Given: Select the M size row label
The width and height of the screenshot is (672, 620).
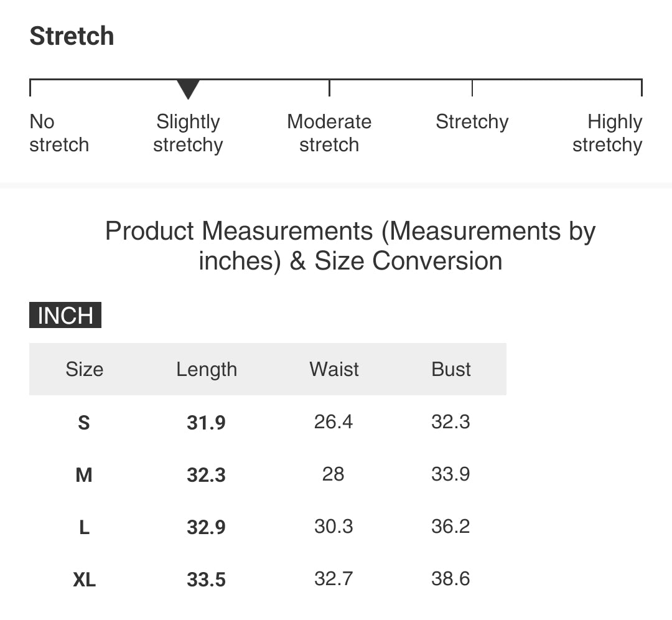Looking at the screenshot, I should click(x=84, y=475).
